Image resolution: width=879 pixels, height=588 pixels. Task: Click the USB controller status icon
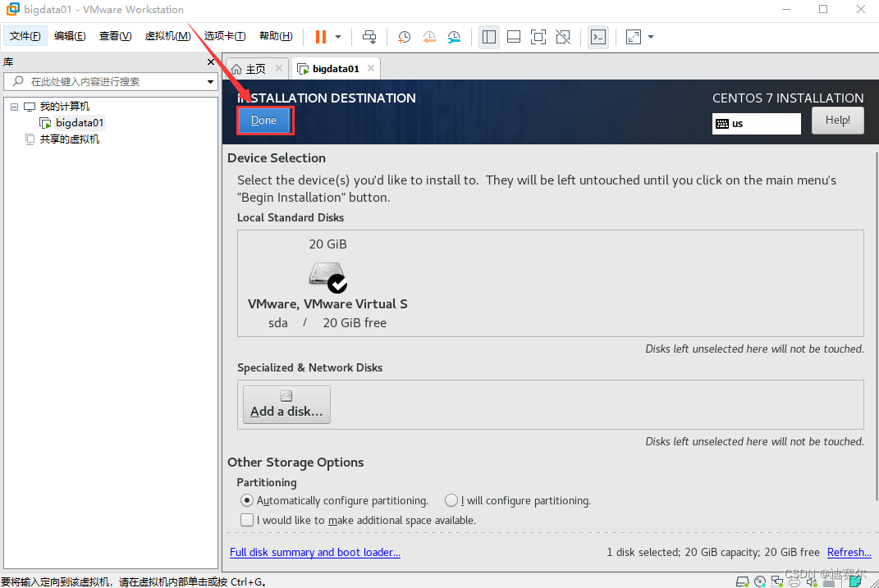click(829, 582)
